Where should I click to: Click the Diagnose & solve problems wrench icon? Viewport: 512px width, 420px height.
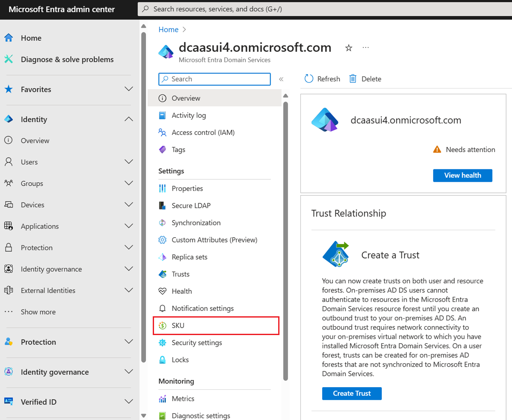pyautogui.click(x=9, y=59)
